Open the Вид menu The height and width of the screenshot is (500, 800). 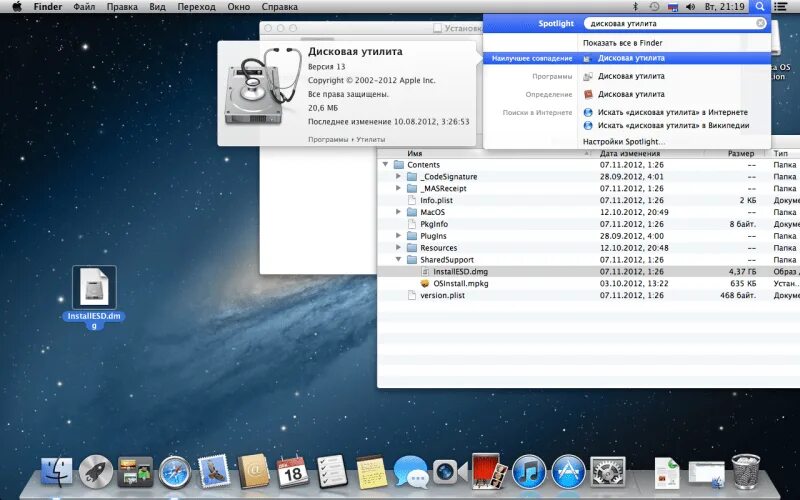[x=158, y=7]
